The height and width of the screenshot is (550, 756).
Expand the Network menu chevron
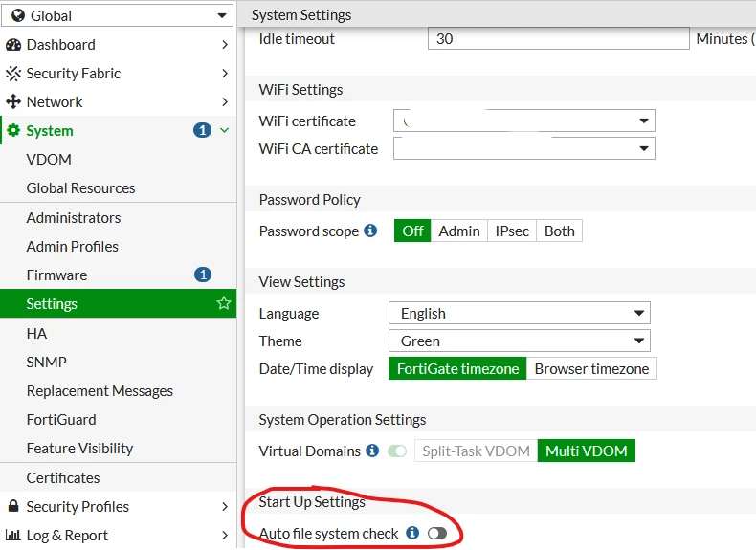click(225, 101)
